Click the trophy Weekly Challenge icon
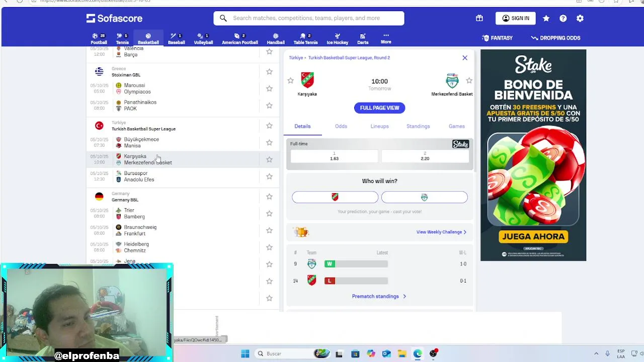This screenshot has height=362, width=644. tap(301, 232)
